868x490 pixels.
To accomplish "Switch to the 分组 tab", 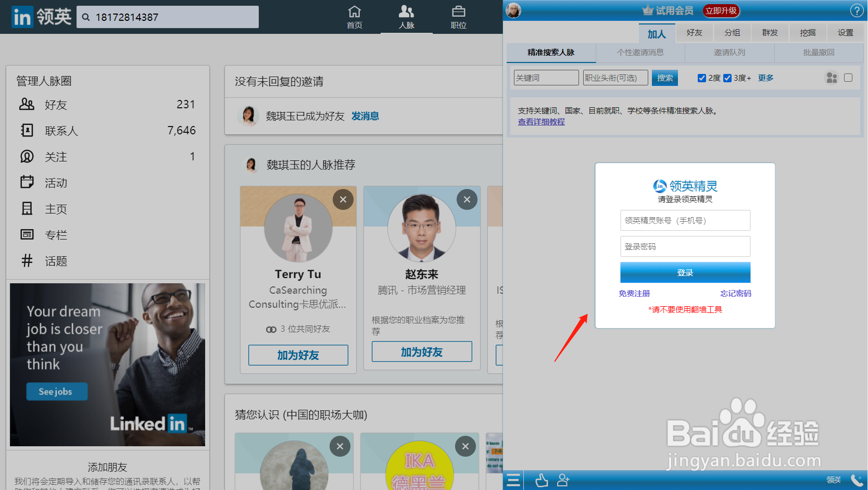I will pos(732,33).
